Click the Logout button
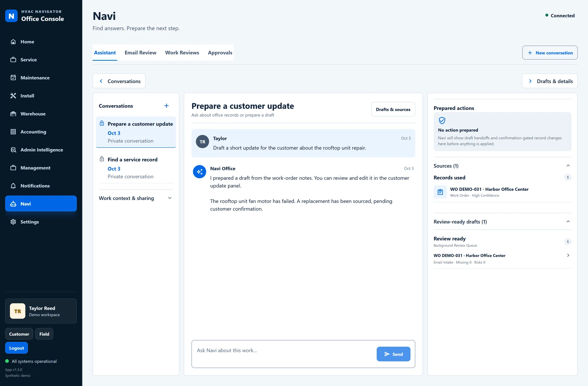 [x=17, y=348]
